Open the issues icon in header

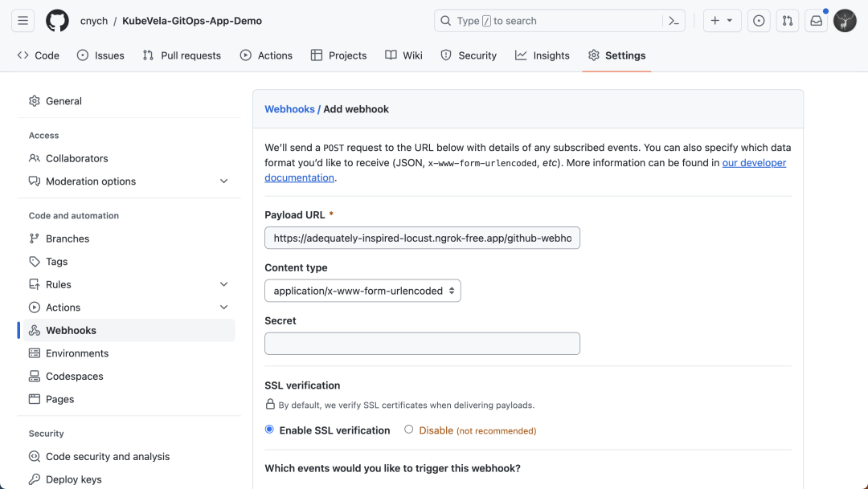pos(758,21)
